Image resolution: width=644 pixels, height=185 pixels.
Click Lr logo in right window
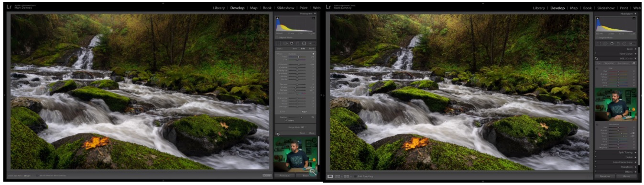(x=329, y=7)
